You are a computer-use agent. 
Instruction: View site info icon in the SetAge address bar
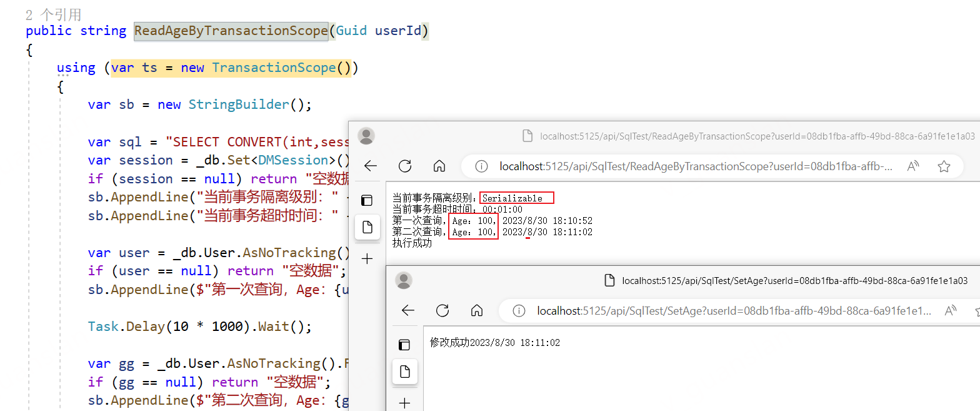(519, 311)
